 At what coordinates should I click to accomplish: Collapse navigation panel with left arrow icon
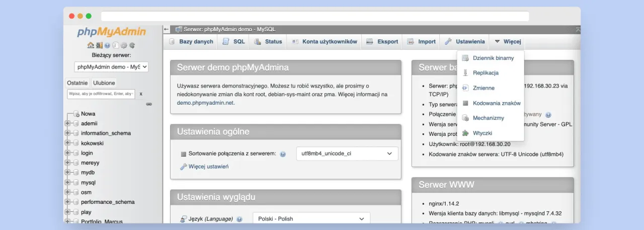167,29
